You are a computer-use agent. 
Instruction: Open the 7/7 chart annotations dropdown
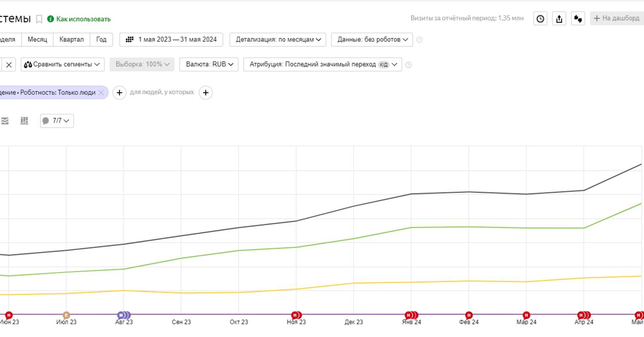click(x=57, y=121)
